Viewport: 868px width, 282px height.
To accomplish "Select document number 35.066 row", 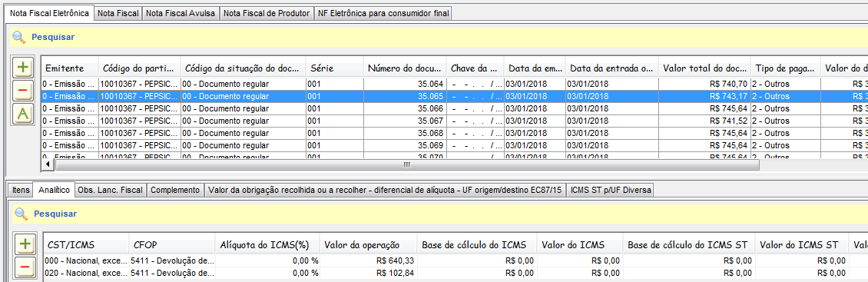I will tap(455, 108).
